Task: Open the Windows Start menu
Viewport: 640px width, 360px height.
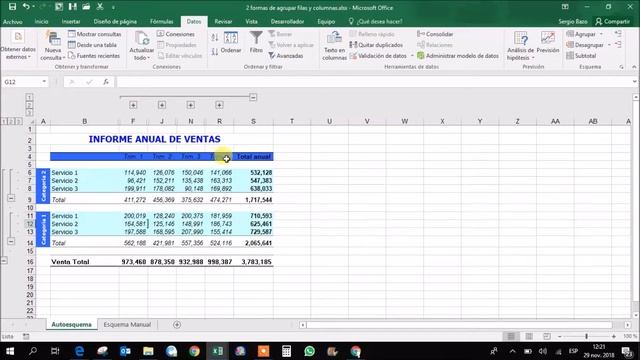Action: pos(10,351)
